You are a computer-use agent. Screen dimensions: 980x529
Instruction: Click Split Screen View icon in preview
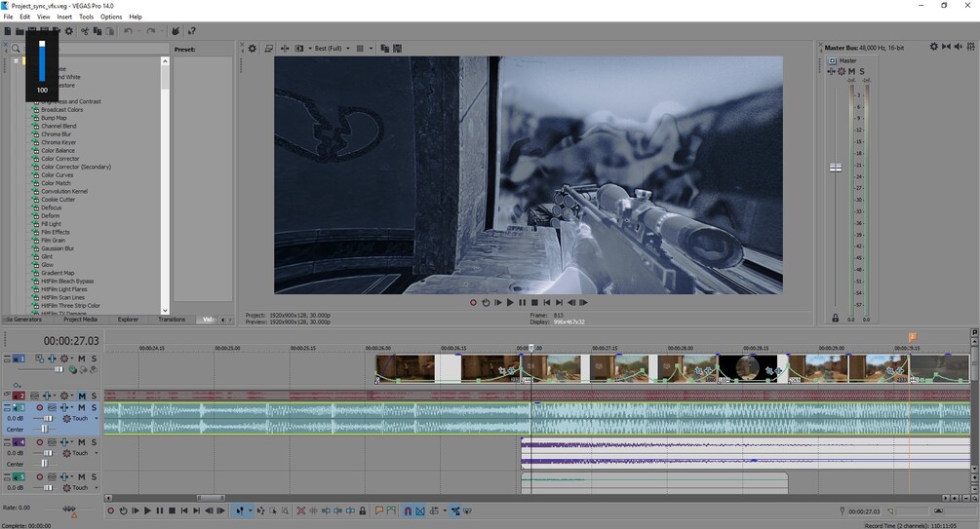click(x=299, y=48)
